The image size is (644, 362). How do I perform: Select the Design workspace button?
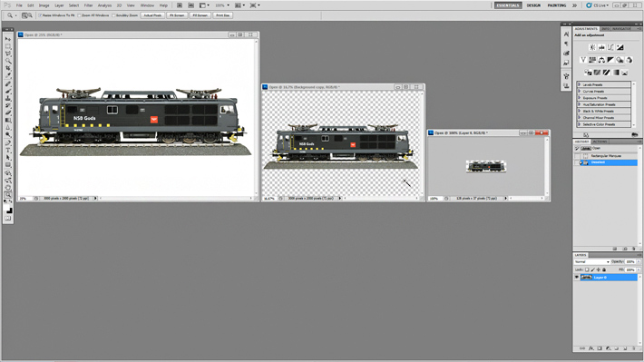(533, 5)
